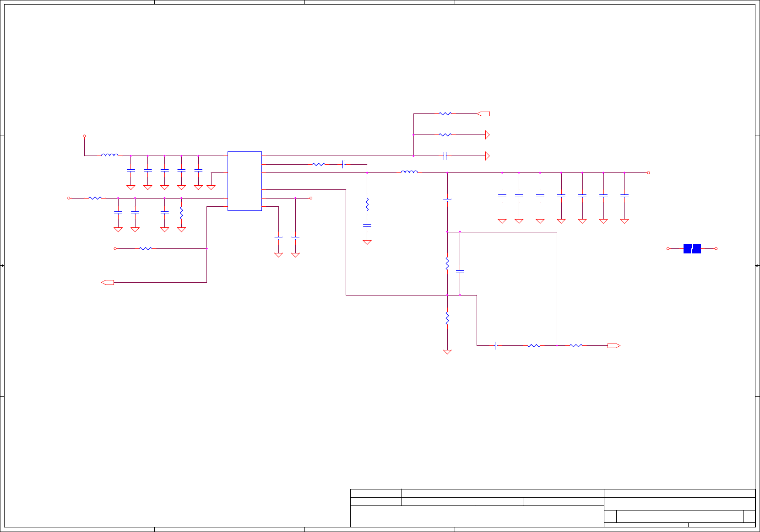Select the central IC rectangle symbol
The image size is (760, 532).
click(244, 181)
